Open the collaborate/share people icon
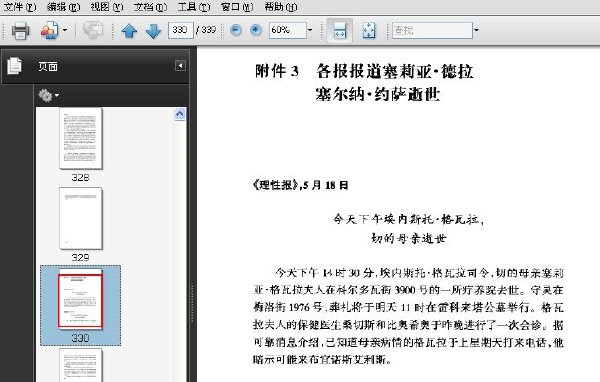 pos(49,30)
